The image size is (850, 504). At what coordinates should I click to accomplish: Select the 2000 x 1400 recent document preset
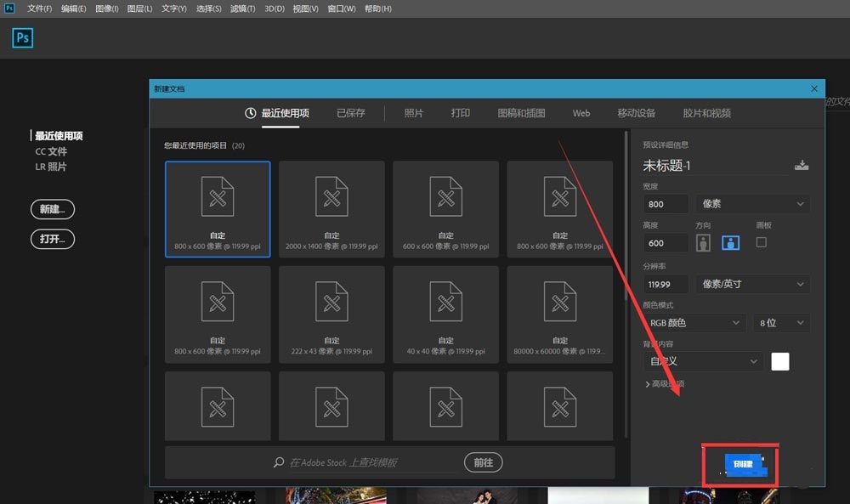tap(331, 208)
